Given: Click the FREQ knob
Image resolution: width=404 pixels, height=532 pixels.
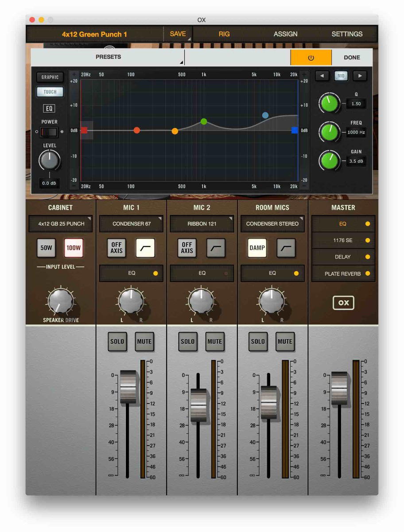Looking at the screenshot, I should [x=329, y=132].
